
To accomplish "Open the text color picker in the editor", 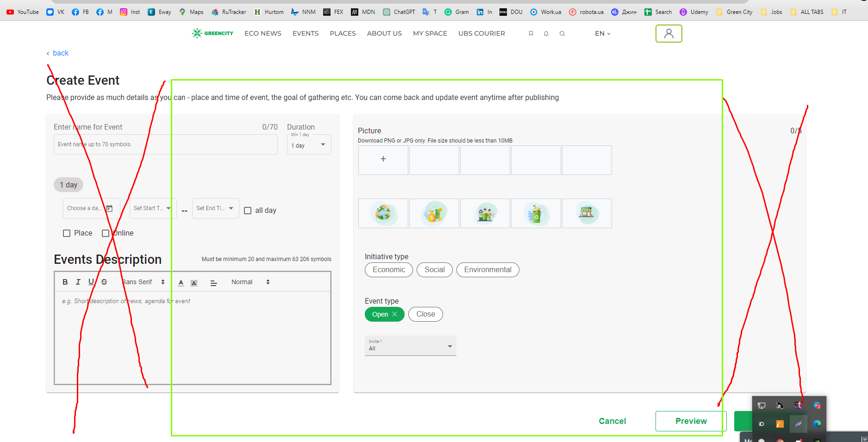I will pos(181,282).
